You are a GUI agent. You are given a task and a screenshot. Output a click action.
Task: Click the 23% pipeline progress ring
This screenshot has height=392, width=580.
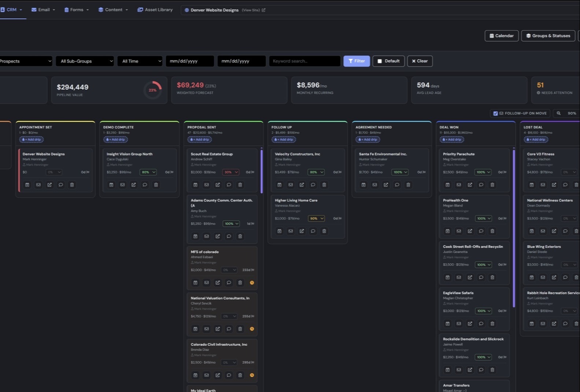(152, 90)
